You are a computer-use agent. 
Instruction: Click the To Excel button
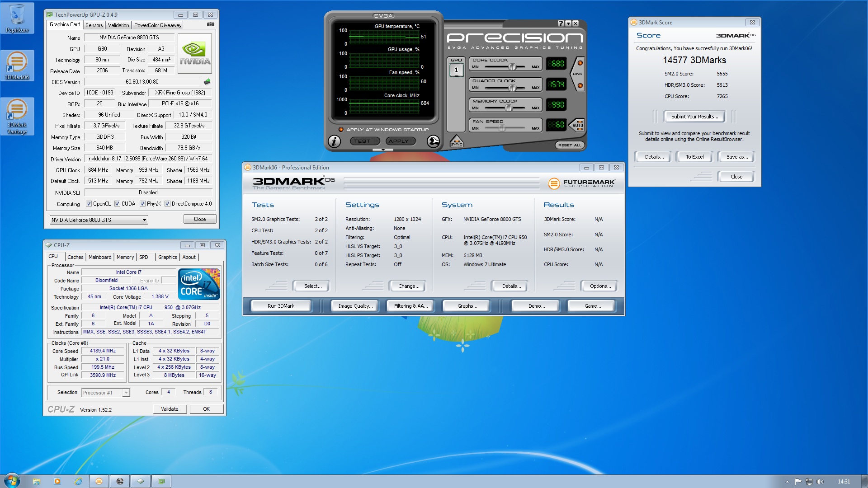[694, 157]
